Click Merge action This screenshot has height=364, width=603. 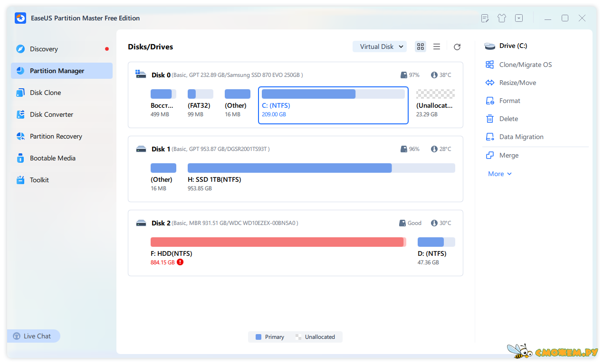[509, 155]
